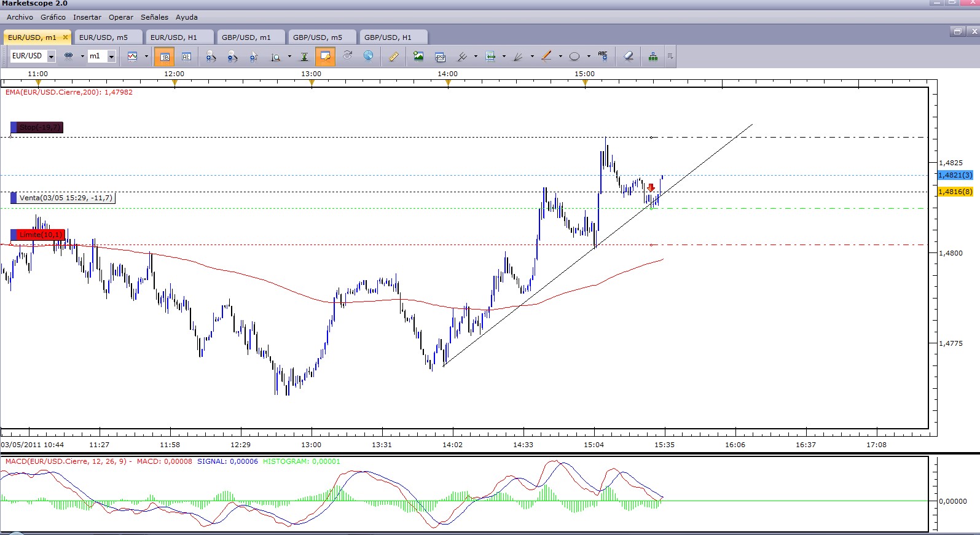Click the vertical autoscale icon
This screenshot has height=535, width=980.
pos(304,57)
